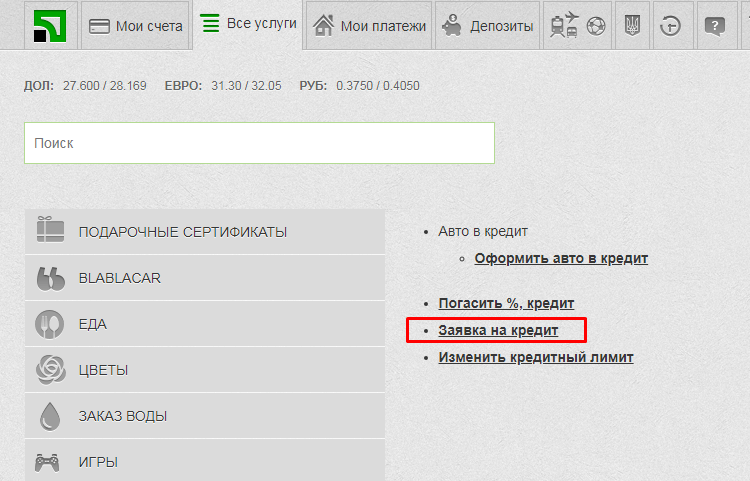Open the ИГРЫ category

point(205,460)
